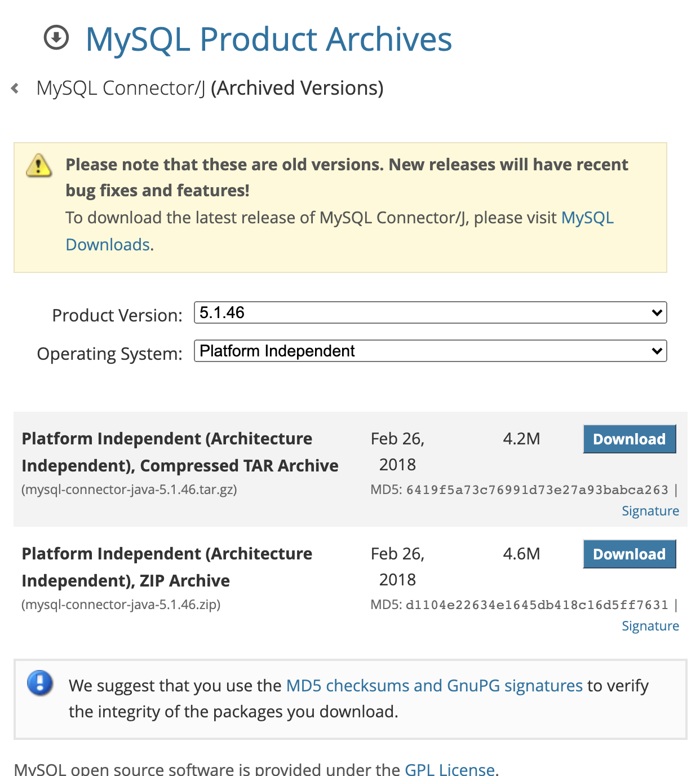This screenshot has height=776, width=700.
Task: Click the Compressed TAR Archive title text
Action: [180, 452]
